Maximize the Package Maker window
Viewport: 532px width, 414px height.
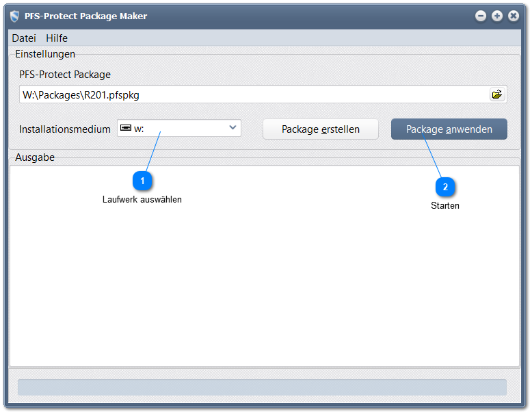click(497, 16)
